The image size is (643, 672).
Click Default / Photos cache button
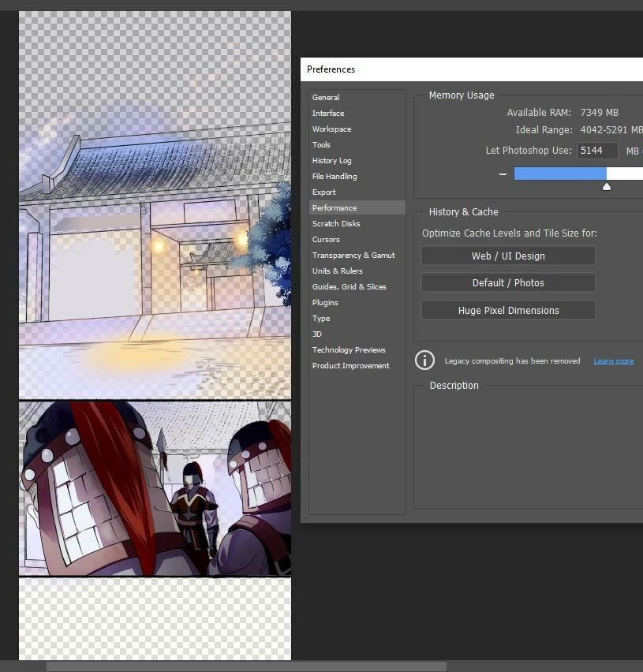point(508,283)
